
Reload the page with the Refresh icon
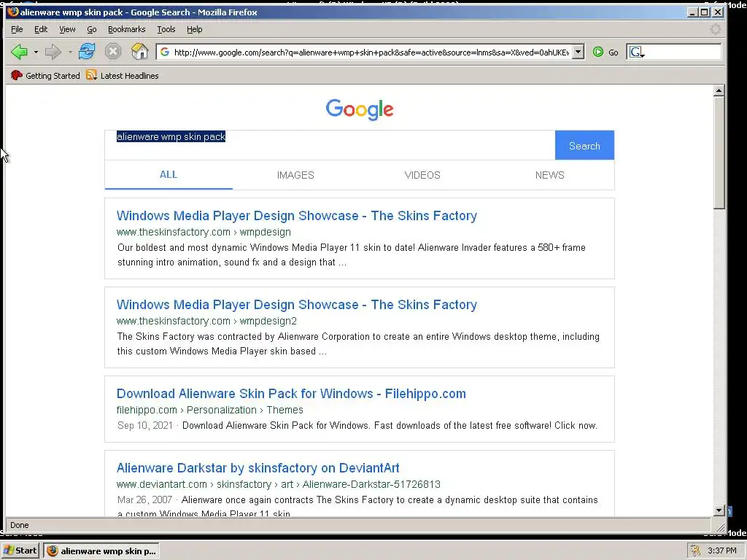[x=87, y=51]
